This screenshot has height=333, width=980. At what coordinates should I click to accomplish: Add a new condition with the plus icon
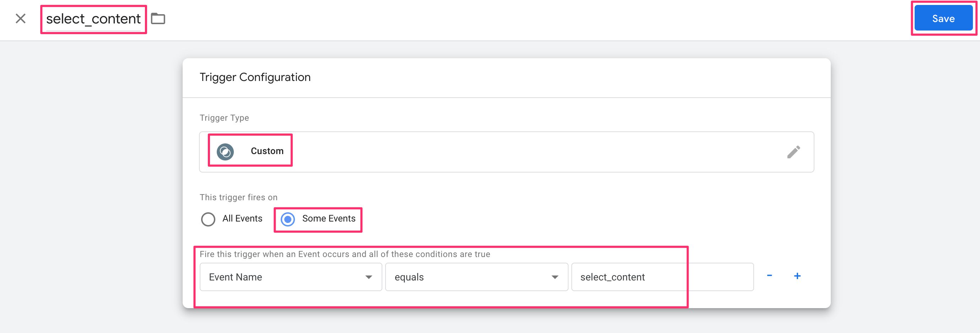(797, 276)
